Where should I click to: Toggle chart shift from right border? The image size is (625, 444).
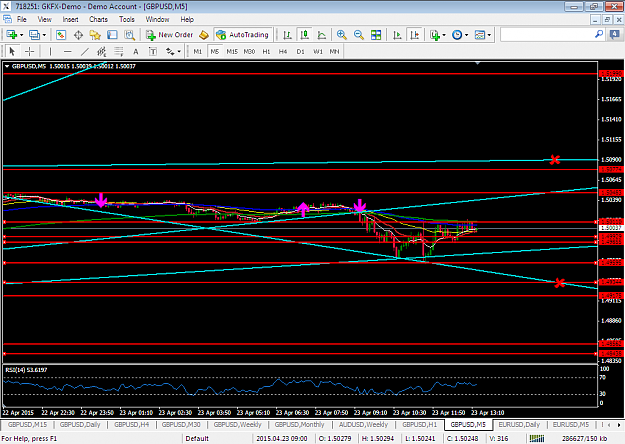click(415, 35)
